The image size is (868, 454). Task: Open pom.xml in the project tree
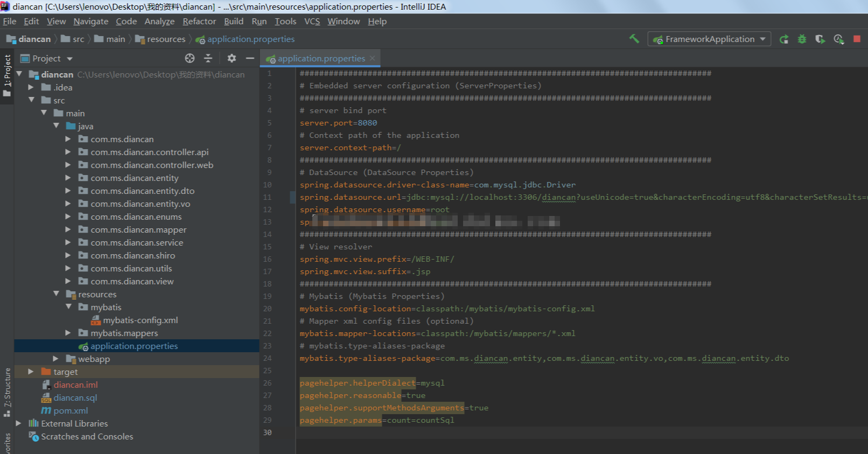71,410
